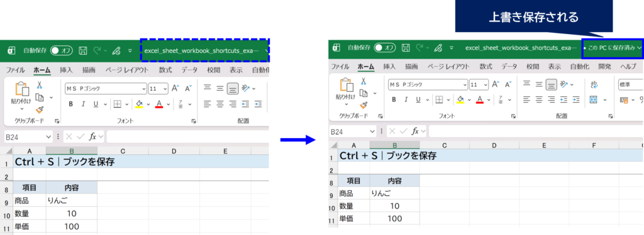Toggle Bold in the right Excel window
The height and width of the screenshot is (235, 644).
click(x=394, y=100)
